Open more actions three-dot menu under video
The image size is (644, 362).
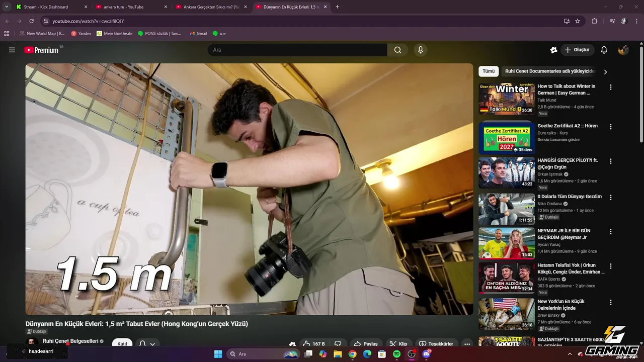pyautogui.click(x=467, y=343)
